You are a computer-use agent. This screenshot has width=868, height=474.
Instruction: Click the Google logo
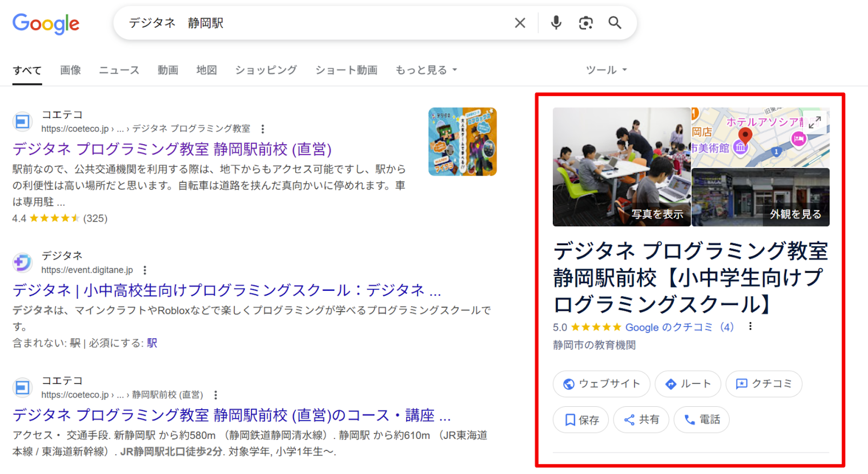pos(46,23)
